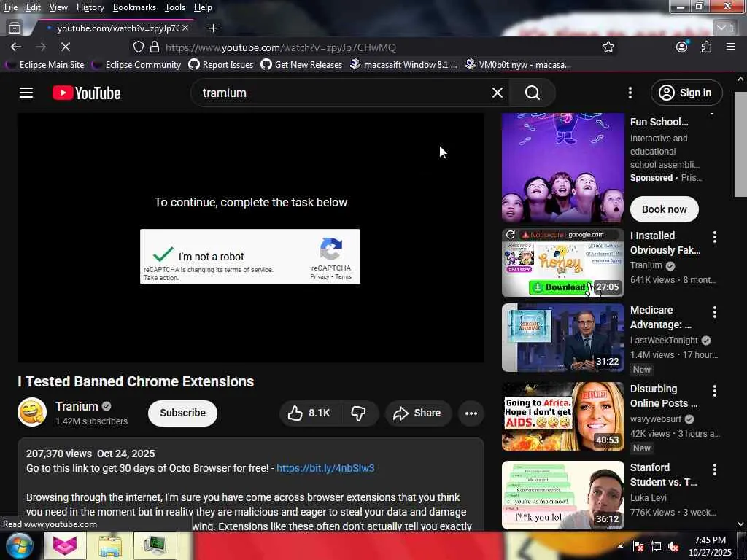Like the video with thumbs up

pos(309,413)
